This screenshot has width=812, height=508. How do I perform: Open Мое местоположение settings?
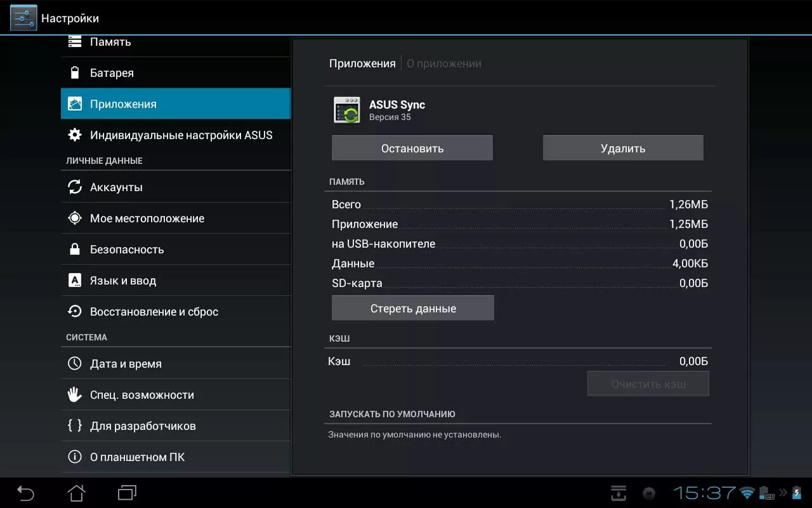point(176,218)
